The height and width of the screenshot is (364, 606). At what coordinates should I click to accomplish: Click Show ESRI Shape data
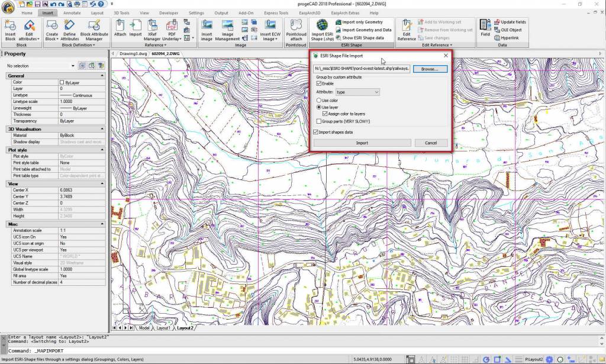point(359,38)
